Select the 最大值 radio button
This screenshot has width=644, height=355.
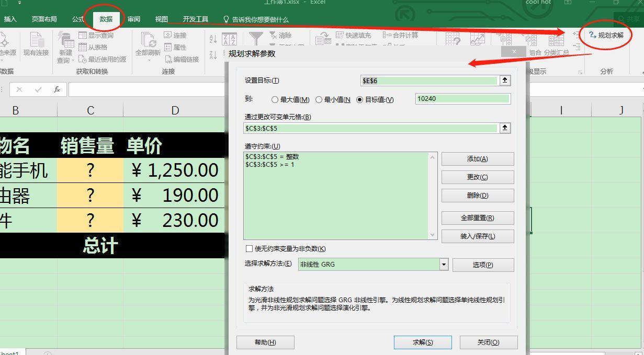pos(276,99)
